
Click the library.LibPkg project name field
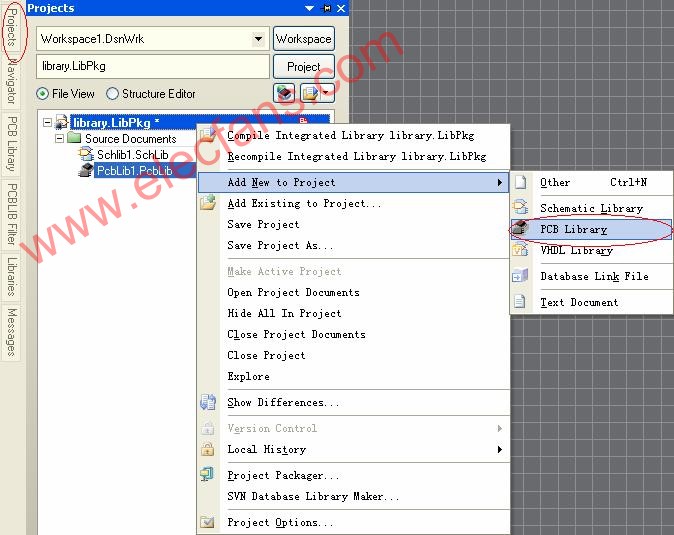click(x=153, y=66)
